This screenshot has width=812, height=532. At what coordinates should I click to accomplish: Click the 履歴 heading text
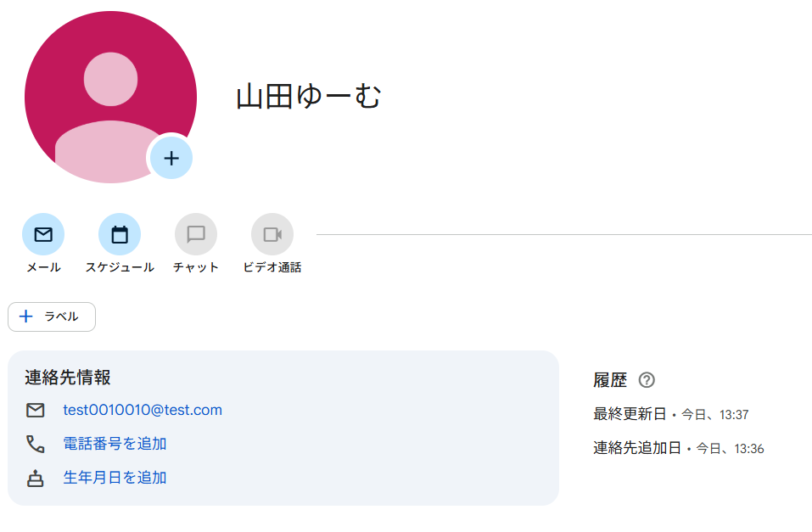point(610,380)
